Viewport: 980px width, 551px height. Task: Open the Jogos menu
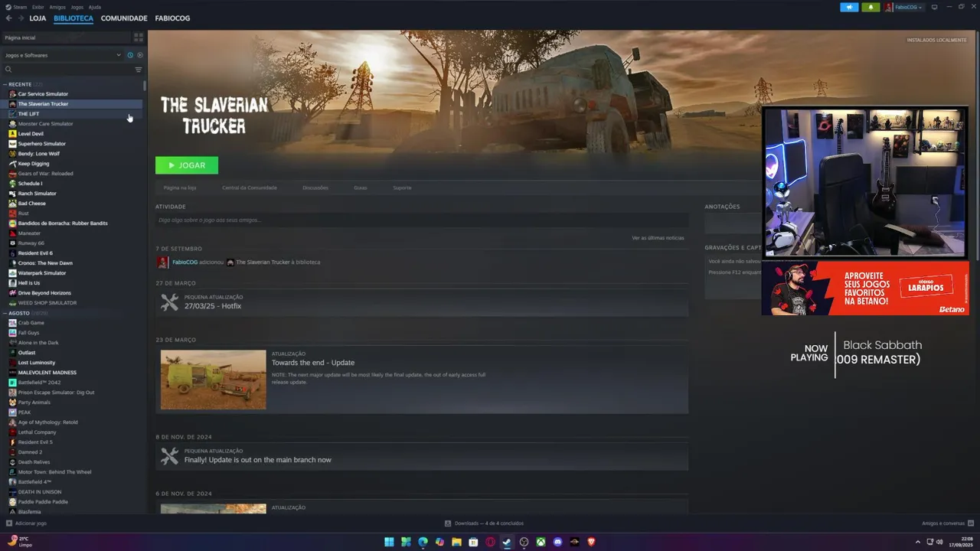pos(77,7)
